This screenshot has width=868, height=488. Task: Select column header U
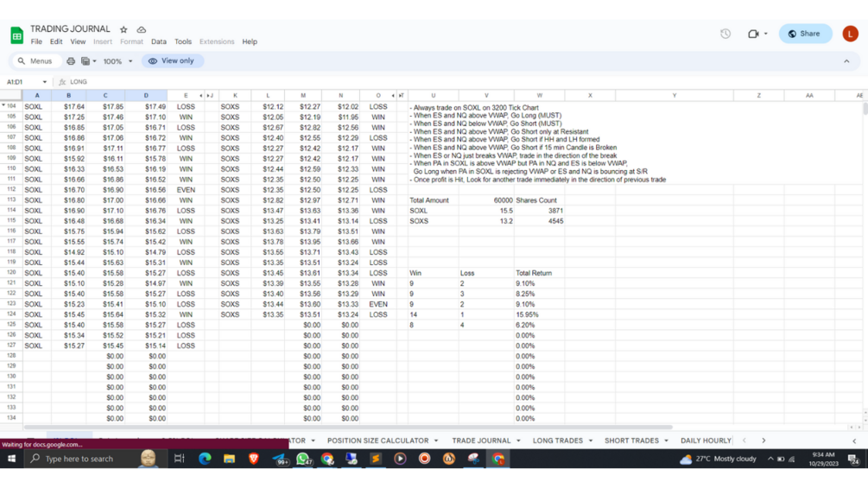pyautogui.click(x=434, y=96)
